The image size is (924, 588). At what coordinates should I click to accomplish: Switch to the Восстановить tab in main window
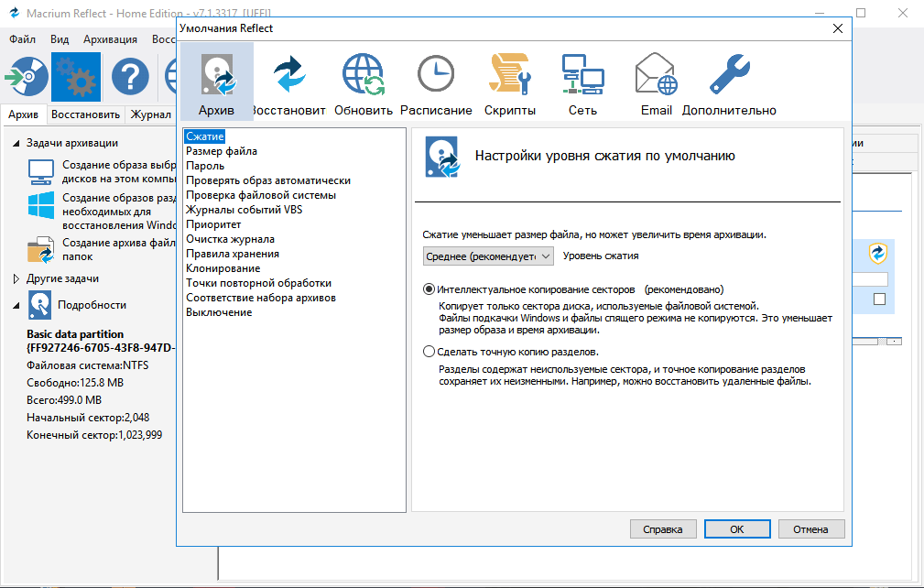(x=85, y=114)
